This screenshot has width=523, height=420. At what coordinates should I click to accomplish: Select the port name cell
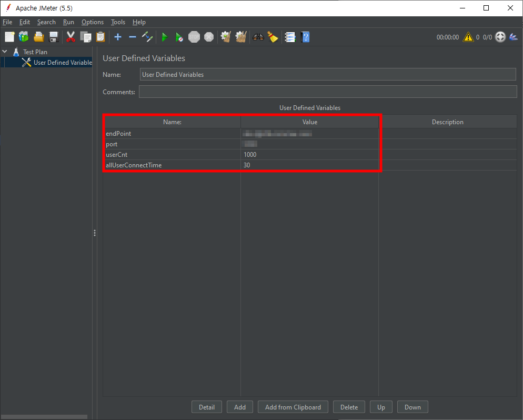tap(172, 144)
